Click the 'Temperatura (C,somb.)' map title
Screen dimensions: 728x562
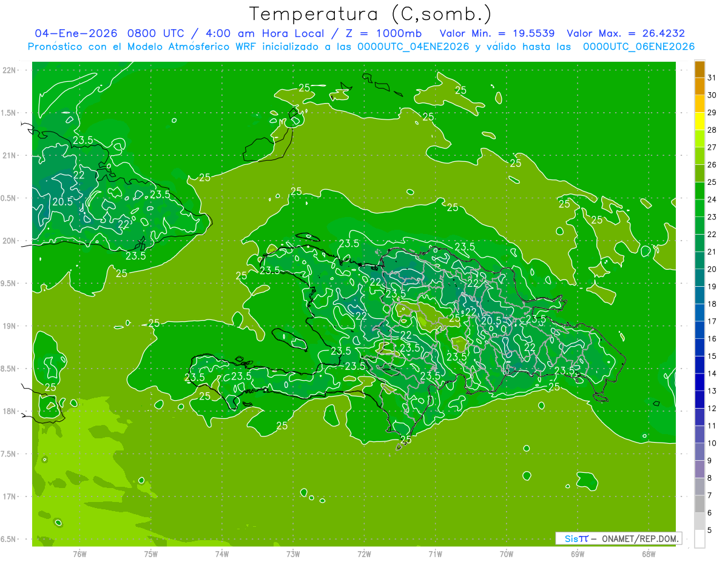(371, 14)
